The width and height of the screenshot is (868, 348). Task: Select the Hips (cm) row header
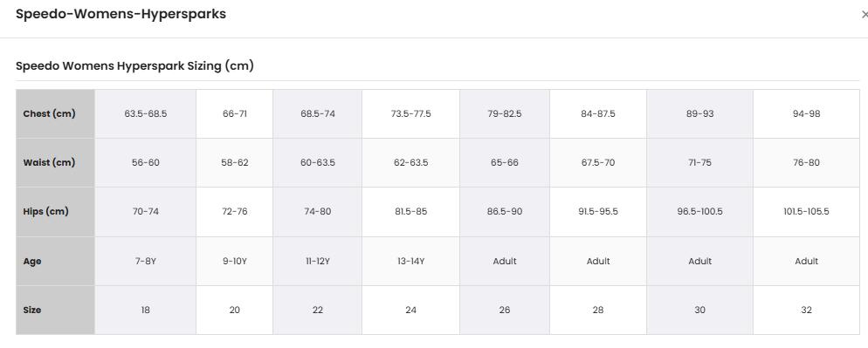[55, 211]
